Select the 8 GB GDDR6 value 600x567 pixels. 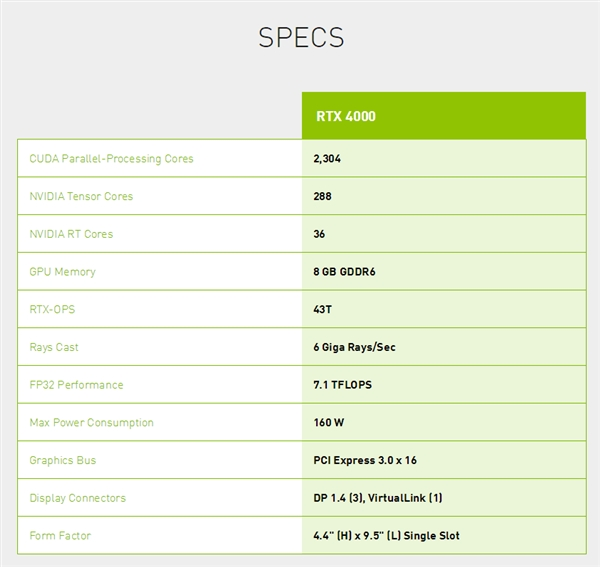pyautogui.click(x=344, y=272)
